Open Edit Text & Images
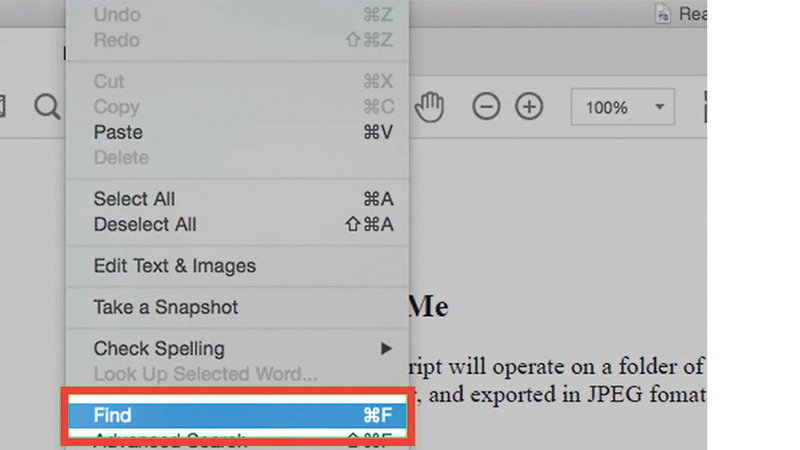This screenshot has width=800, height=450. [x=175, y=266]
